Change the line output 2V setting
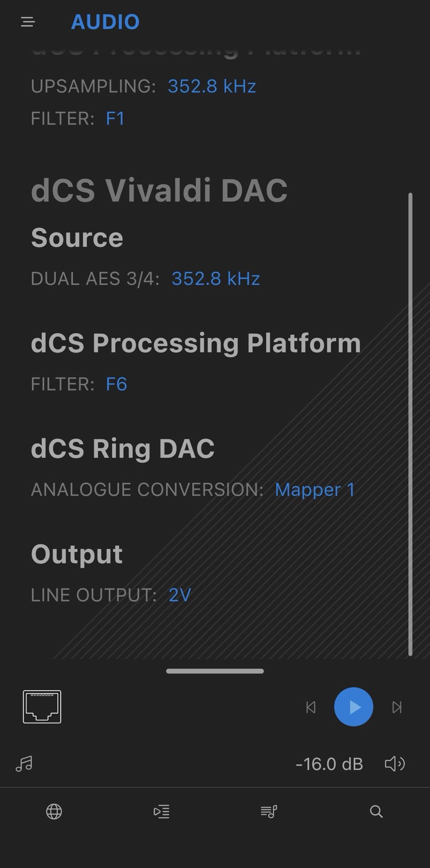Image resolution: width=430 pixels, height=868 pixels. tap(179, 595)
